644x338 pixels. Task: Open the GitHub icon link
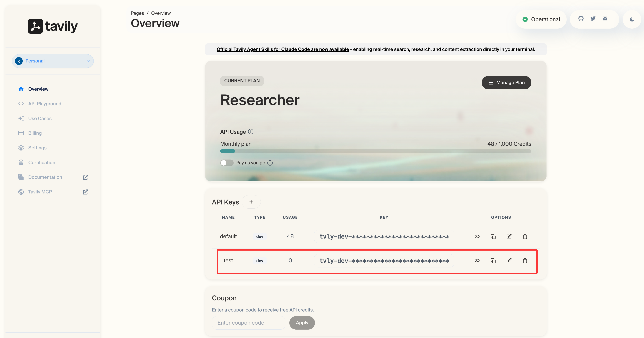click(x=581, y=19)
